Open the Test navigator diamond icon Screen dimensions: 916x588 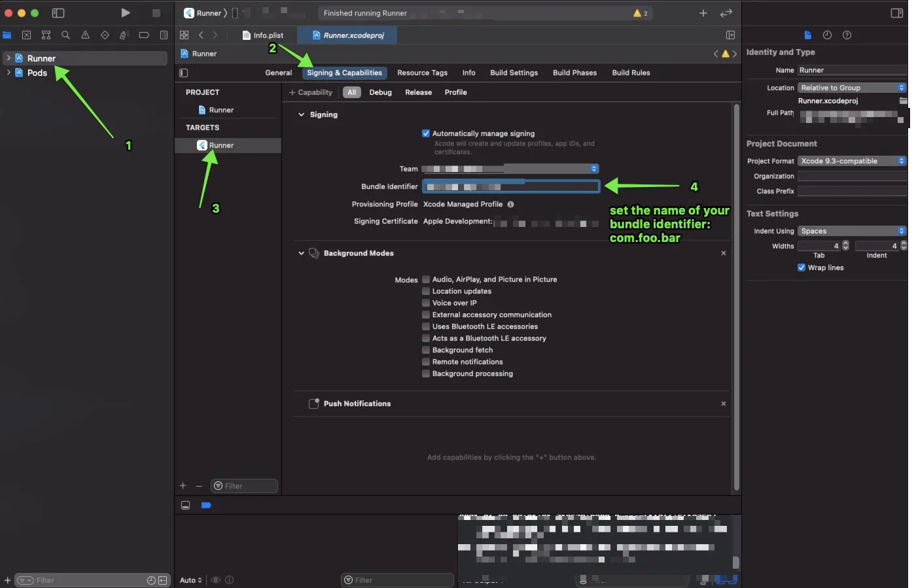pos(105,35)
